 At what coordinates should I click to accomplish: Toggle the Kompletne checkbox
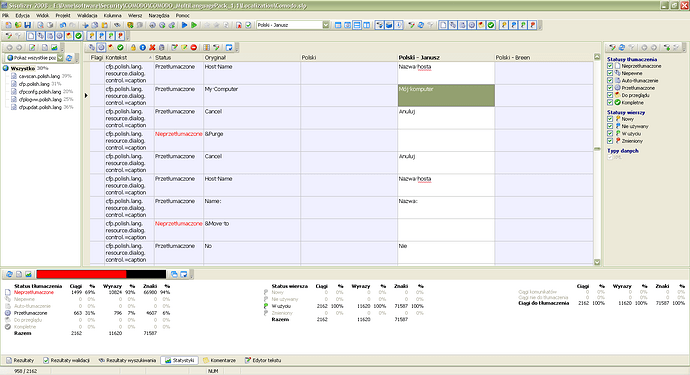[610, 102]
